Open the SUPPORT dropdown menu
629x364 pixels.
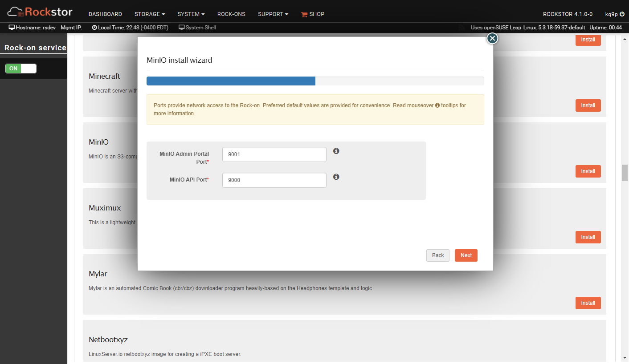(273, 14)
